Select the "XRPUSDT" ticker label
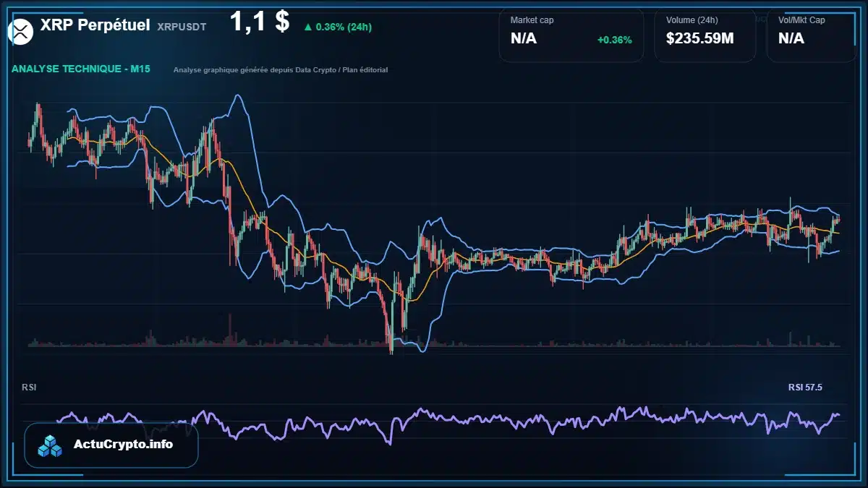The image size is (868, 488). 182,27
